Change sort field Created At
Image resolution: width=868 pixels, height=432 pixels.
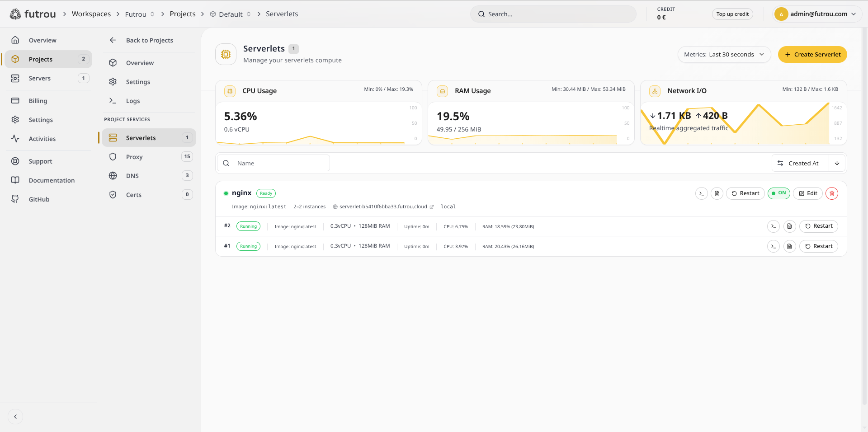(x=800, y=163)
